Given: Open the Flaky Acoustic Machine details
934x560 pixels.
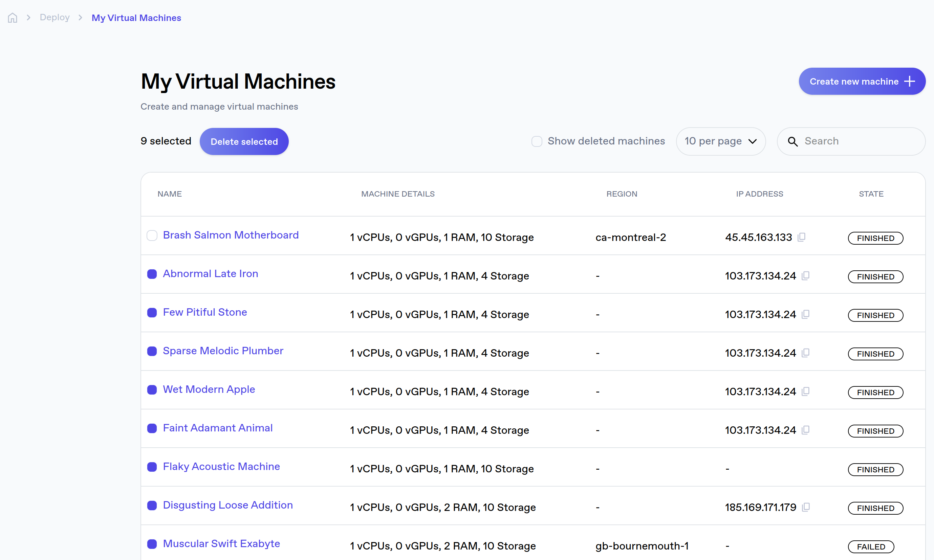Looking at the screenshot, I should [221, 466].
